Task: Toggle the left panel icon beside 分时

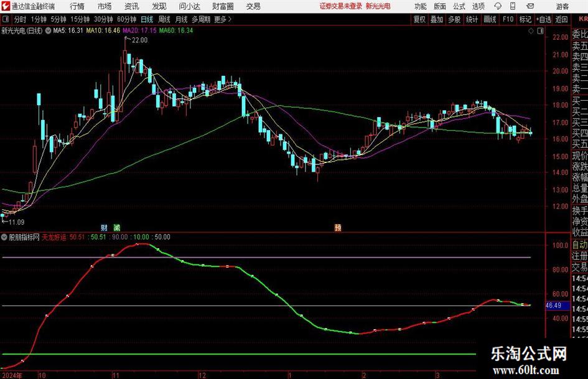Action: coord(6,19)
